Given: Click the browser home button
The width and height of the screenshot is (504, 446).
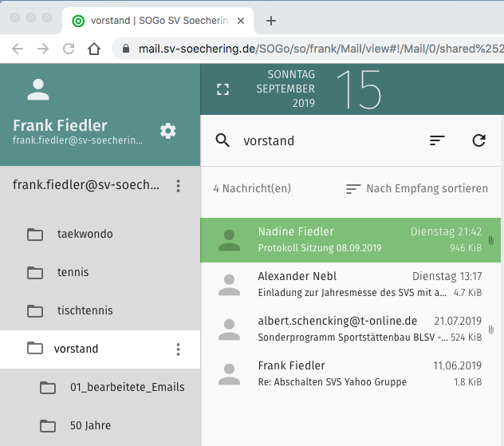Looking at the screenshot, I should pos(94,49).
